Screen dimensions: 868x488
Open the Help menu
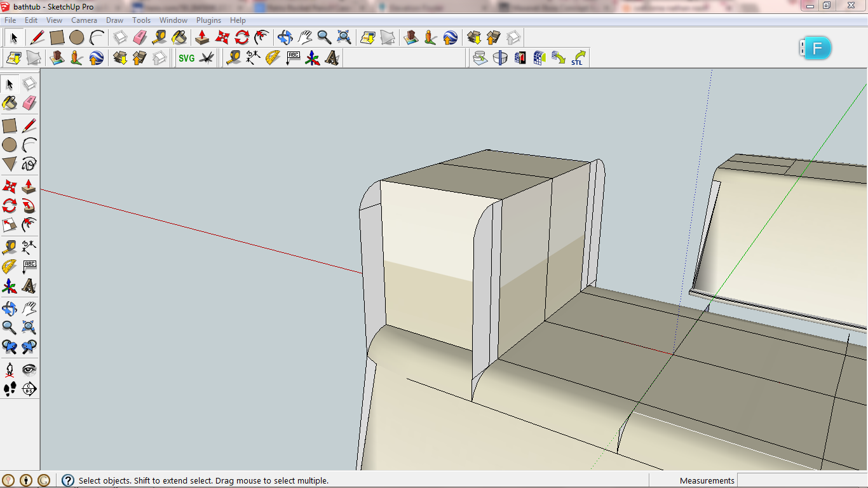click(238, 20)
